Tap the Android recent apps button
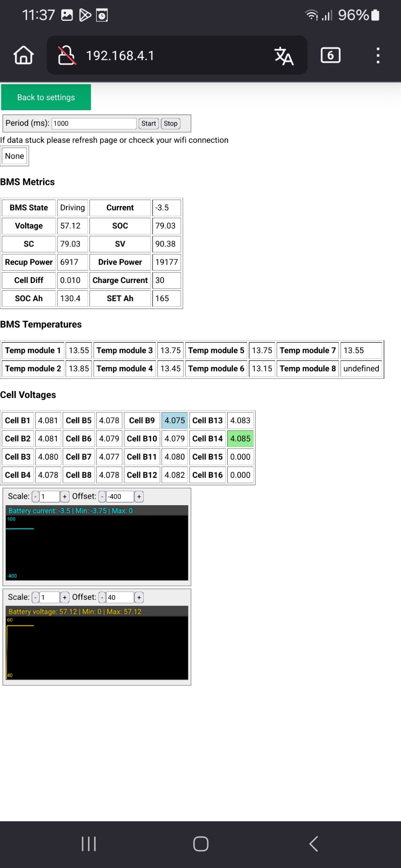Viewport: 401px width, 868px height. pyautogui.click(x=89, y=844)
